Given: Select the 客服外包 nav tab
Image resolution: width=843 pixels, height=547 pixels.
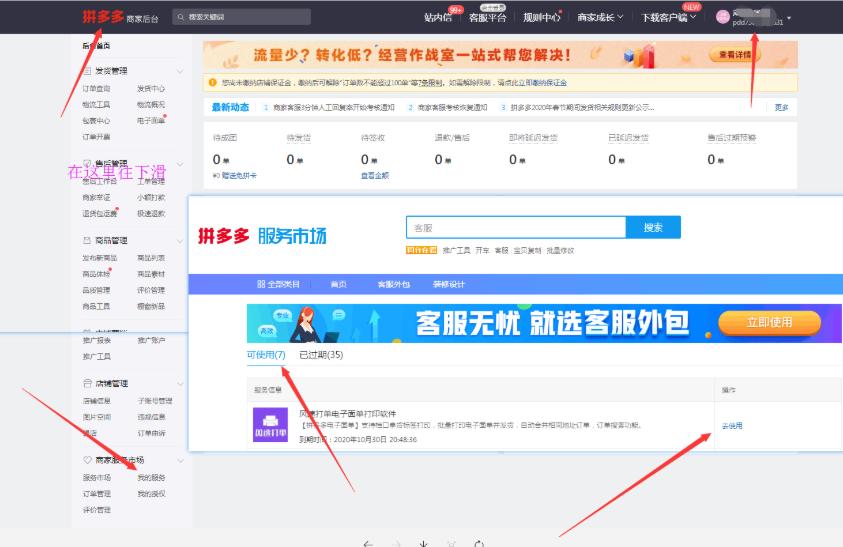Looking at the screenshot, I should pos(394,284).
